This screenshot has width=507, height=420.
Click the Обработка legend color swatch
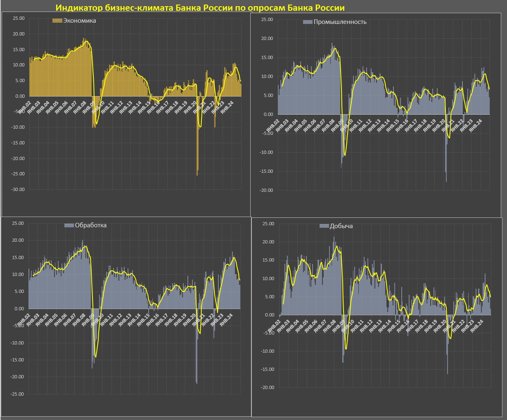[x=69, y=225]
